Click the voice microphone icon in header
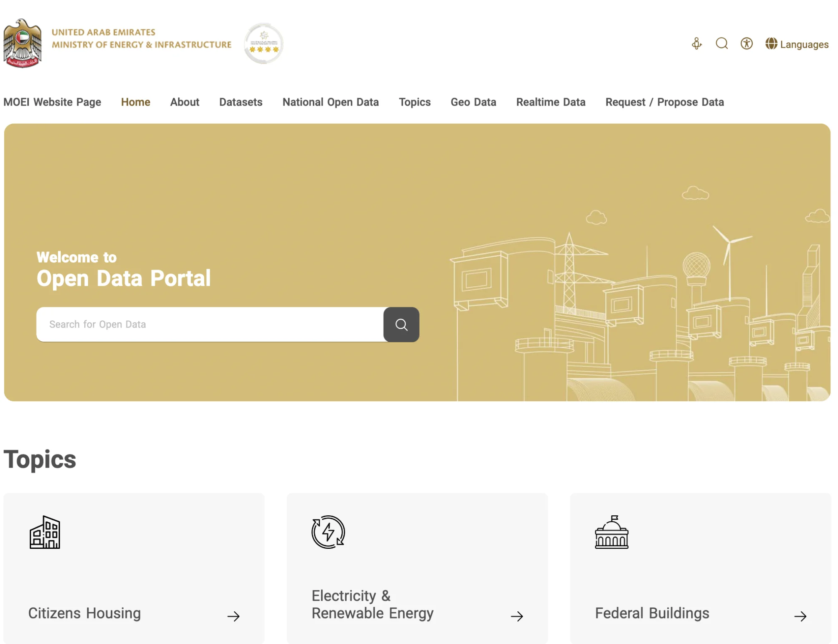 (696, 44)
